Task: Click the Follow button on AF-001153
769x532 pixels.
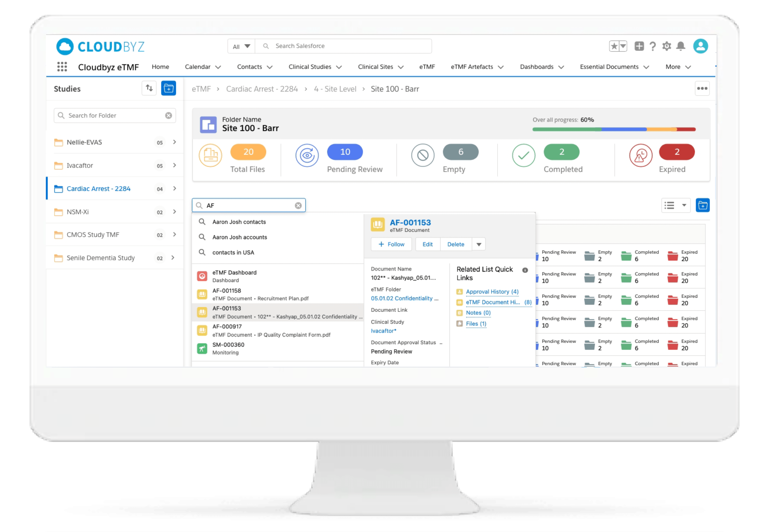Action: point(391,244)
